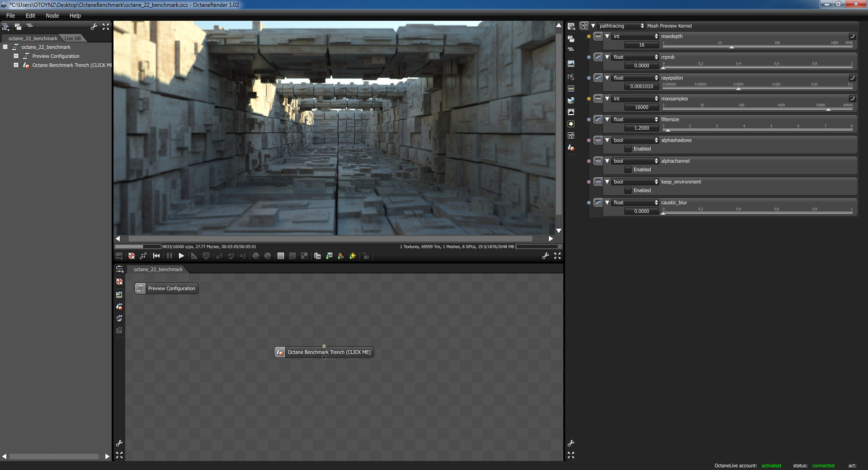Click the render viewport horizontal scrollbar

click(x=330, y=238)
